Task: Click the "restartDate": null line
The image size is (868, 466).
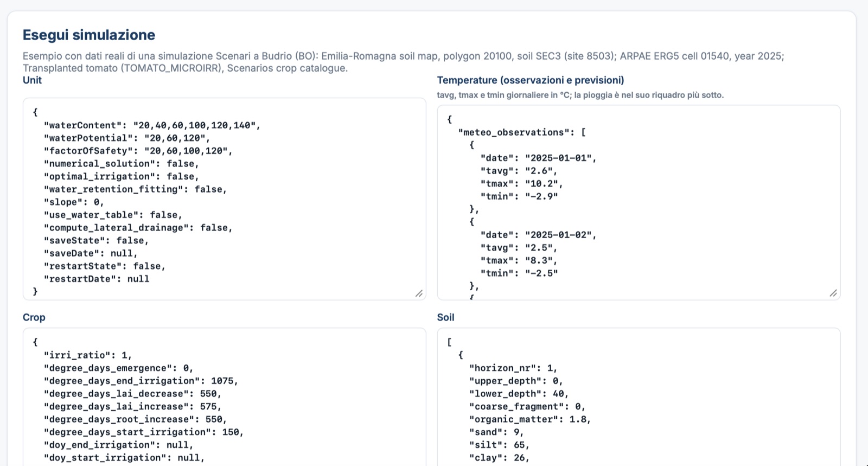Action: tap(96, 279)
